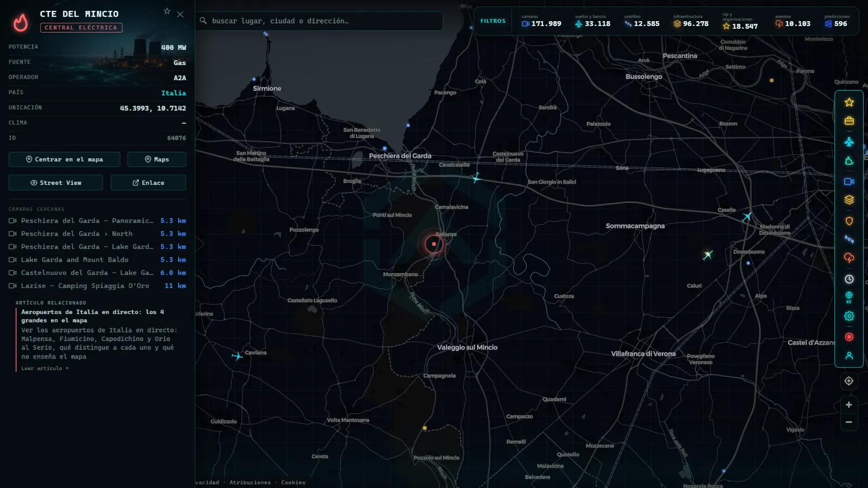
Task: Click the red power plant map marker
Action: [433, 244]
